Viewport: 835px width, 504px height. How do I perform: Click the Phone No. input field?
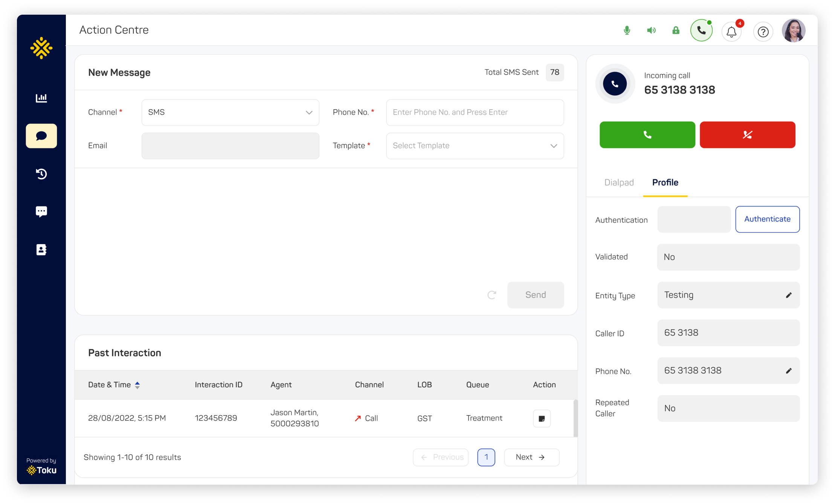coord(474,112)
